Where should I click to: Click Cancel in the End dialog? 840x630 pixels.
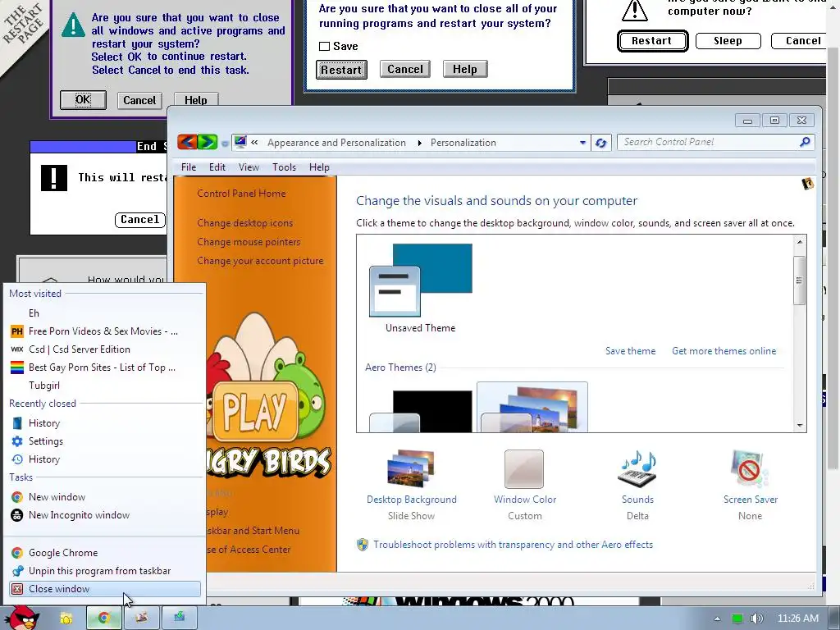[139, 220]
